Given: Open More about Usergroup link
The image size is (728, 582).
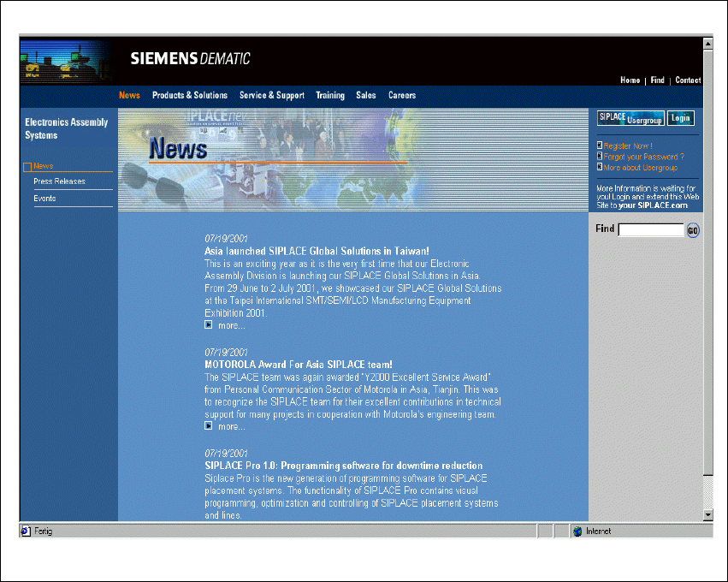Looking at the screenshot, I should pos(640,167).
